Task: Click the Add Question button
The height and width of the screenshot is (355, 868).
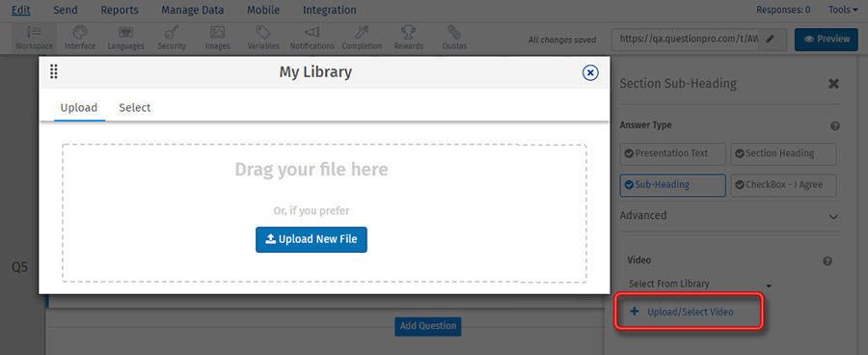Action: pyautogui.click(x=428, y=326)
